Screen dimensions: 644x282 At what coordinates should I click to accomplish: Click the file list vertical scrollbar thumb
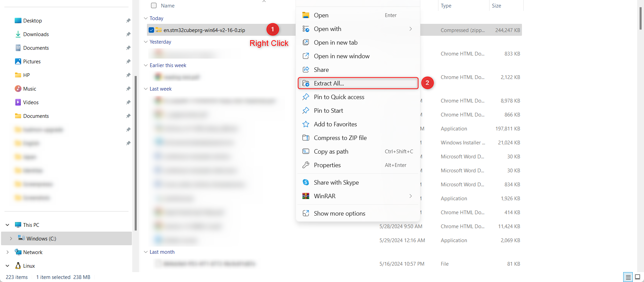pyautogui.click(x=640, y=18)
